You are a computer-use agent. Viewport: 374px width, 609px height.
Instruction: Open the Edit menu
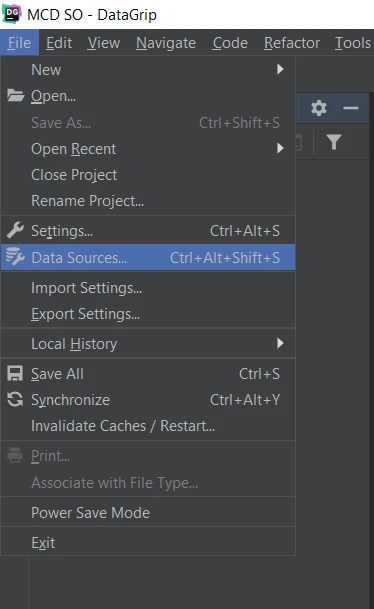pos(59,43)
